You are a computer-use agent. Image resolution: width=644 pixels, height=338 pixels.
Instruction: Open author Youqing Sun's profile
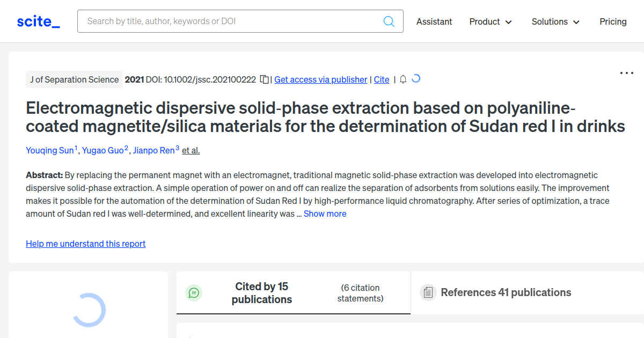point(50,150)
